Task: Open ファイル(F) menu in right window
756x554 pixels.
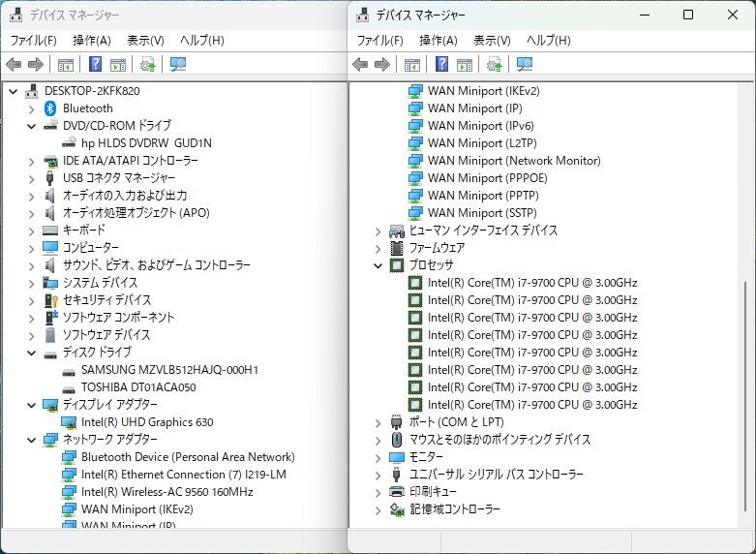Action: [379, 41]
